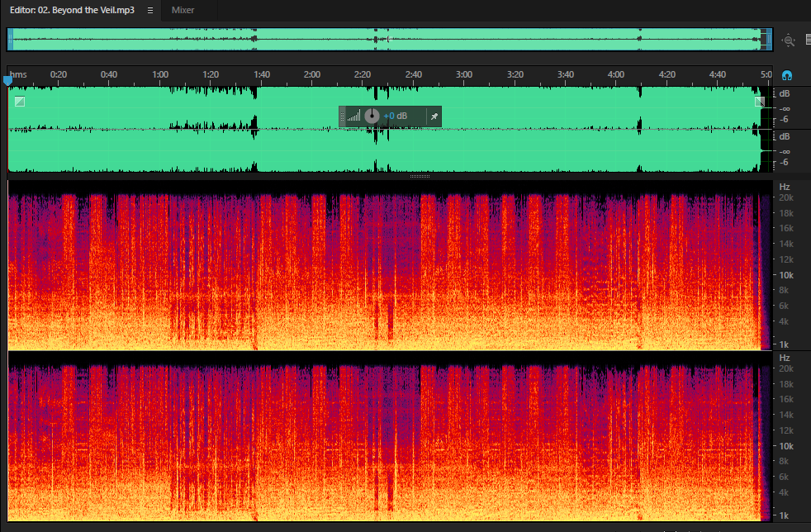Click the HUD volume knob
Screen dimensions: 811x532
[372, 116]
